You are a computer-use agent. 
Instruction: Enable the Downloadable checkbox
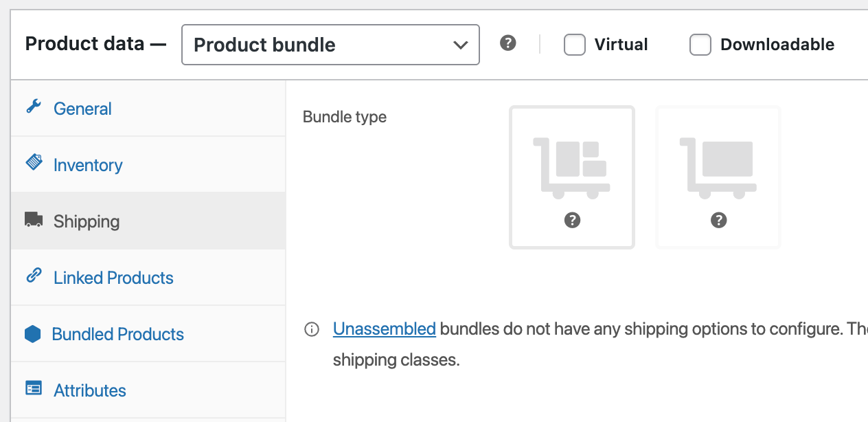tap(700, 45)
